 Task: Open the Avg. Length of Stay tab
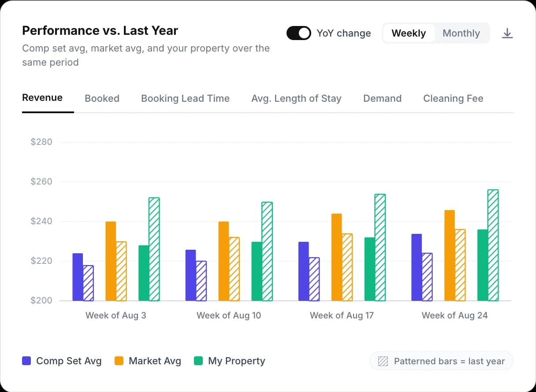pos(296,98)
